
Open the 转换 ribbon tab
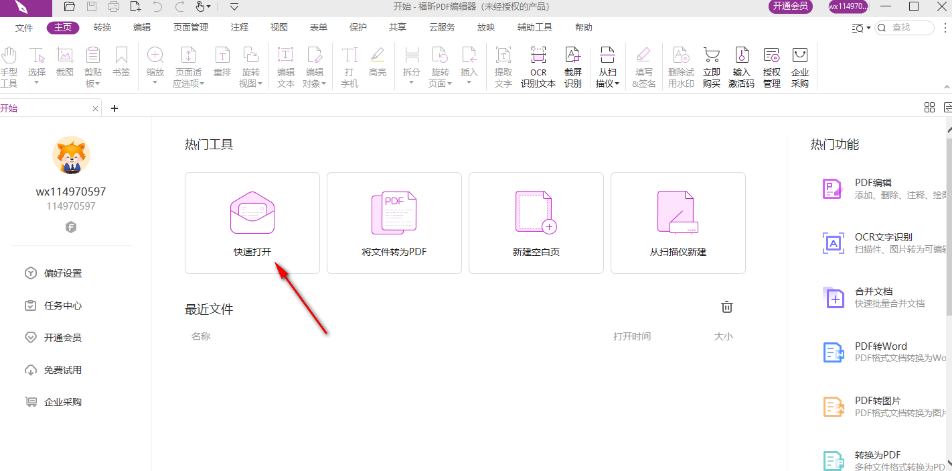pyautogui.click(x=102, y=27)
